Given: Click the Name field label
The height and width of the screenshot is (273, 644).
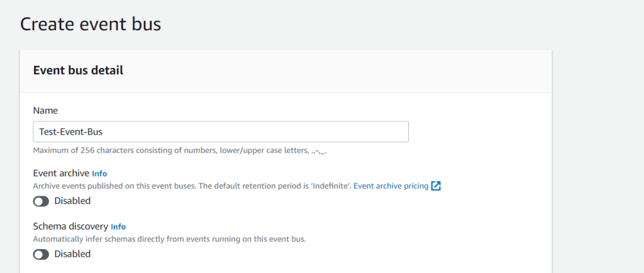Looking at the screenshot, I should coord(45,109).
